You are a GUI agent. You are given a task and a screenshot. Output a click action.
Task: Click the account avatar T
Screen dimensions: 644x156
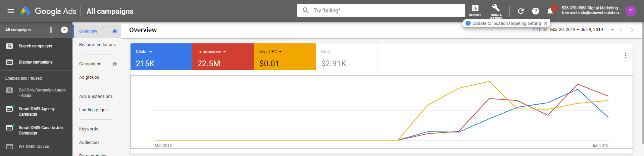click(631, 11)
